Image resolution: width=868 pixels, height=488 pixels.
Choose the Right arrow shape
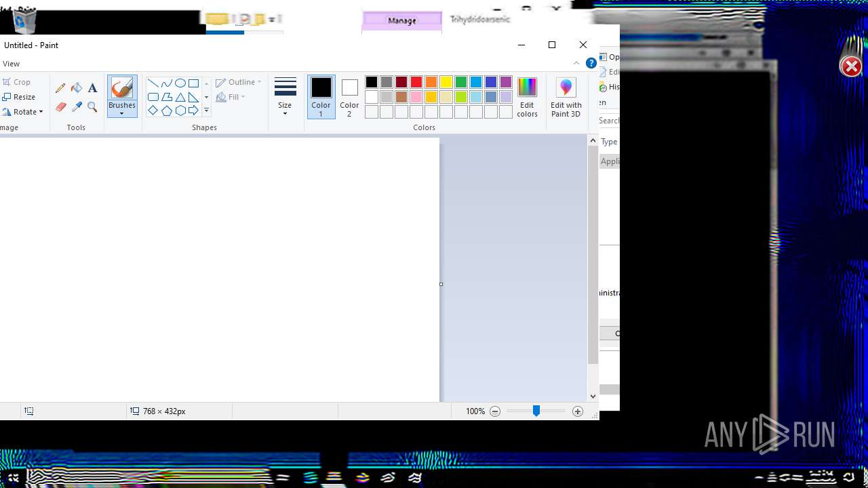click(194, 110)
